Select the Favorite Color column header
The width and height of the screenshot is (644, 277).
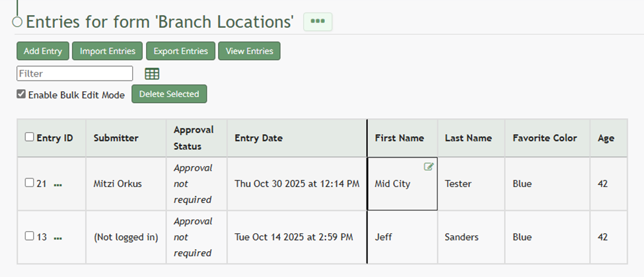[544, 138]
